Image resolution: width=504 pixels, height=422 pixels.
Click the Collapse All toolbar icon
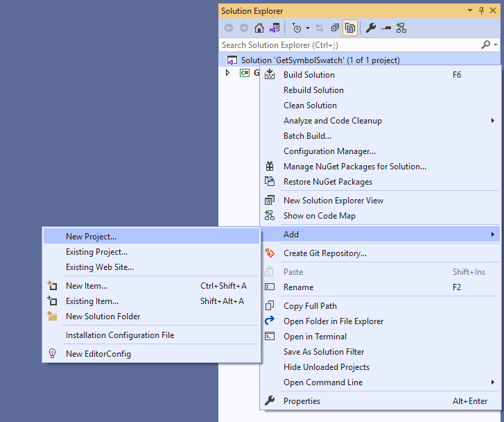335,28
